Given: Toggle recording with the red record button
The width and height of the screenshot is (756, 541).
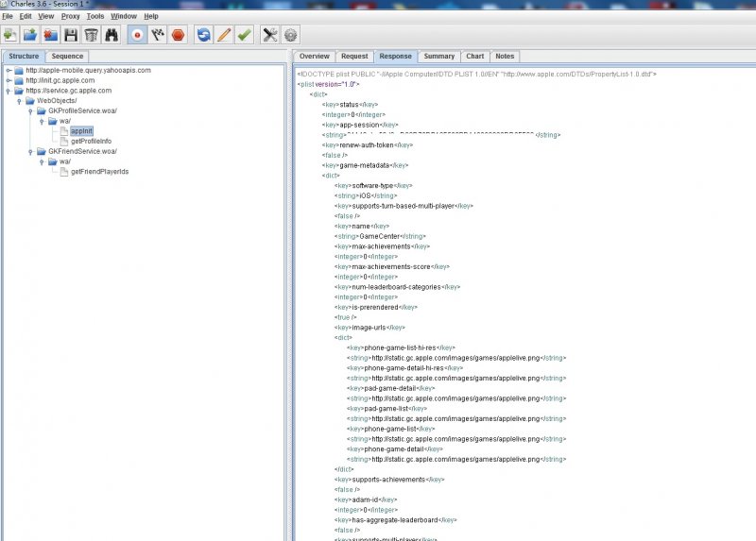Looking at the screenshot, I should click(x=137, y=35).
